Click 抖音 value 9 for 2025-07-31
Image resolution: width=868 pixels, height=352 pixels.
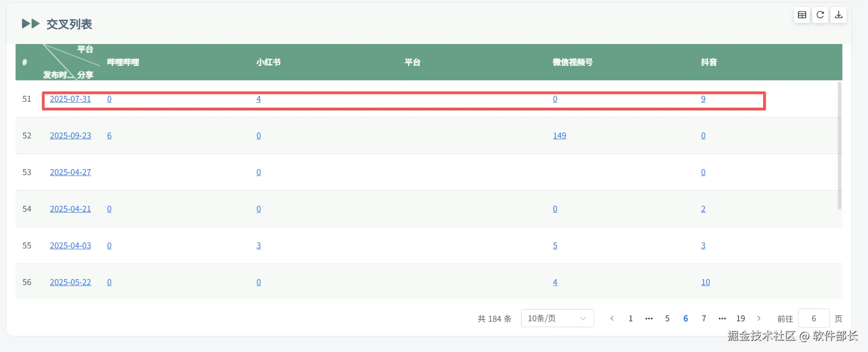703,99
